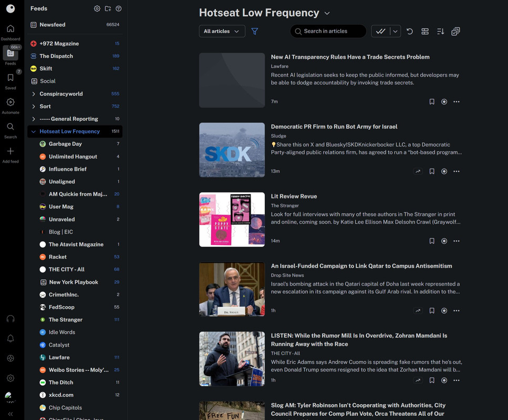
Task: Collapse the sidebar with double chevron
Action: pyautogui.click(x=11, y=414)
